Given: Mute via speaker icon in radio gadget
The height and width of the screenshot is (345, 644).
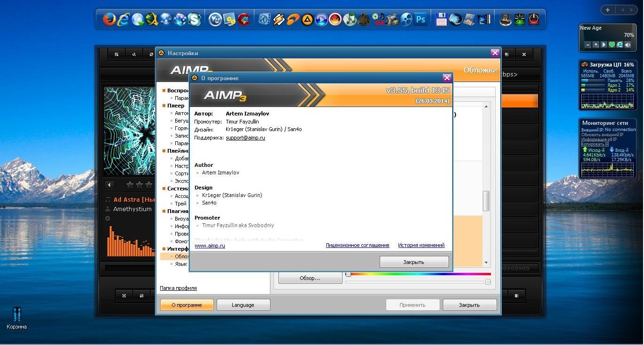Looking at the screenshot, I should coord(628,45).
